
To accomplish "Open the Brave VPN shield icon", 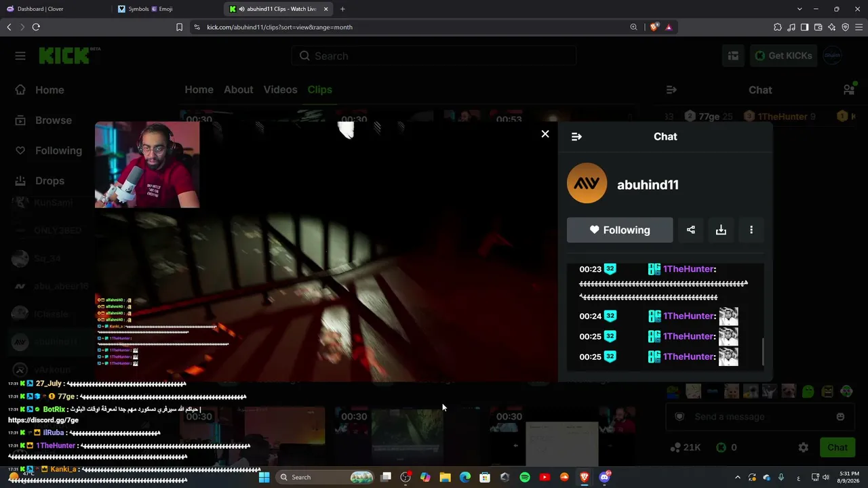I will (846, 27).
